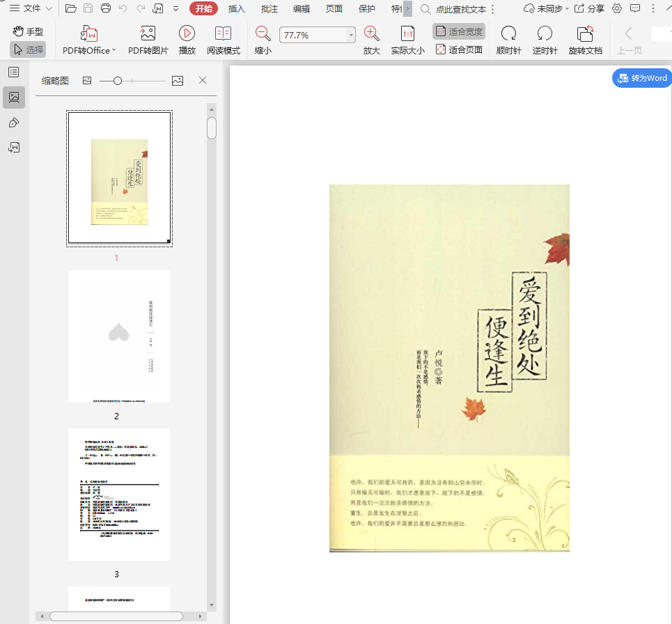Screen dimensions: 672x624
Task: Open the 批注 ribbon tab
Action: point(269,8)
